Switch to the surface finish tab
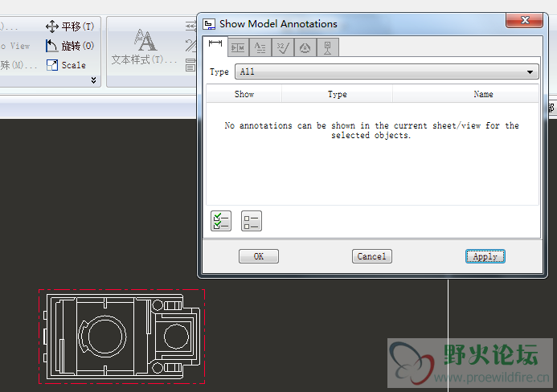The image size is (557, 392). point(283,47)
